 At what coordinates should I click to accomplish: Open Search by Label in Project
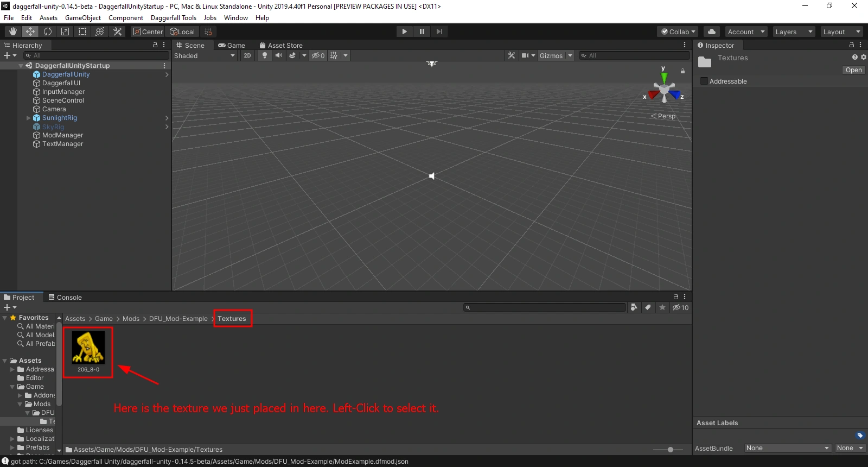[x=648, y=307]
